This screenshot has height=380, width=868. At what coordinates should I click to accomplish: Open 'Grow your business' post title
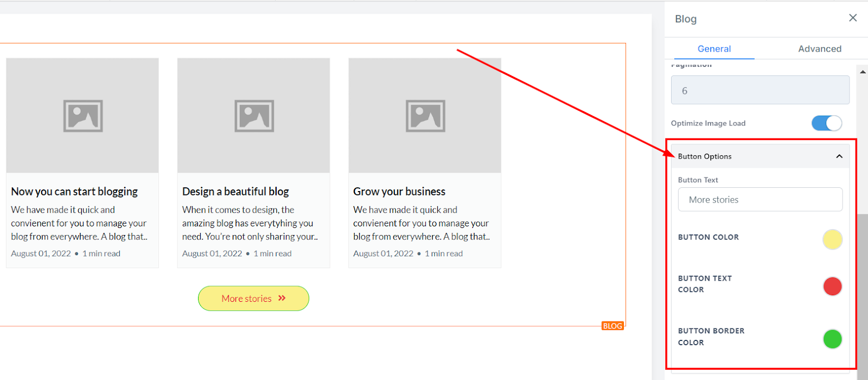coord(399,192)
